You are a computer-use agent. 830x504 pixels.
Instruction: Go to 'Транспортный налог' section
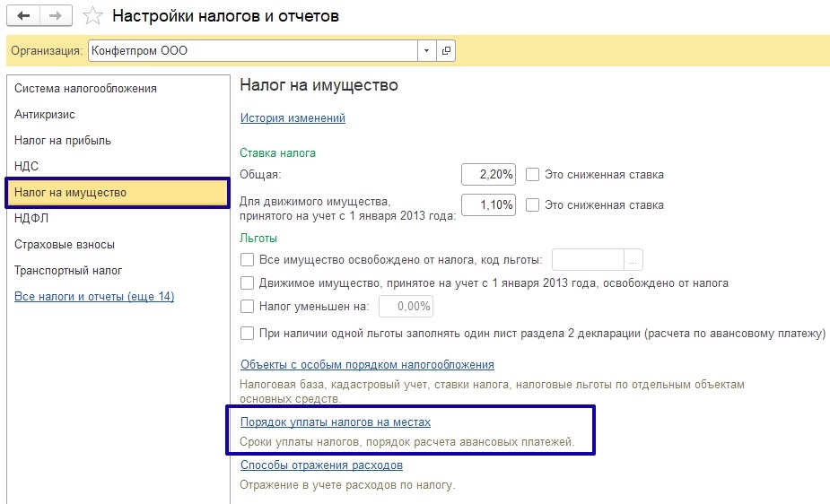(x=68, y=271)
